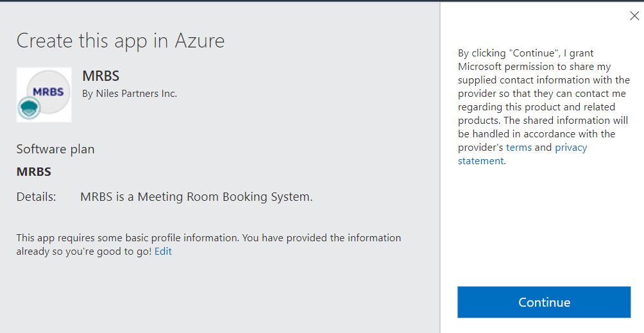Close the dialog with the X icon
Image resolution: width=644 pixels, height=333 pixels.
634,16
